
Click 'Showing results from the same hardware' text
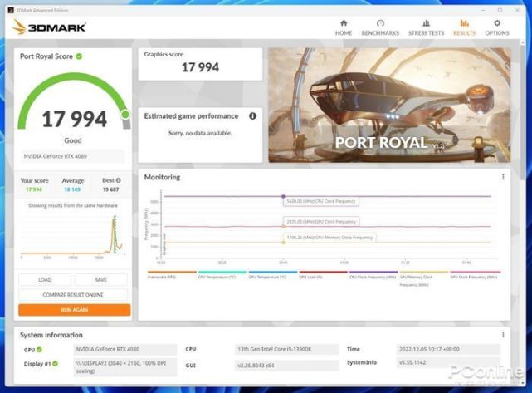point(73,205)
